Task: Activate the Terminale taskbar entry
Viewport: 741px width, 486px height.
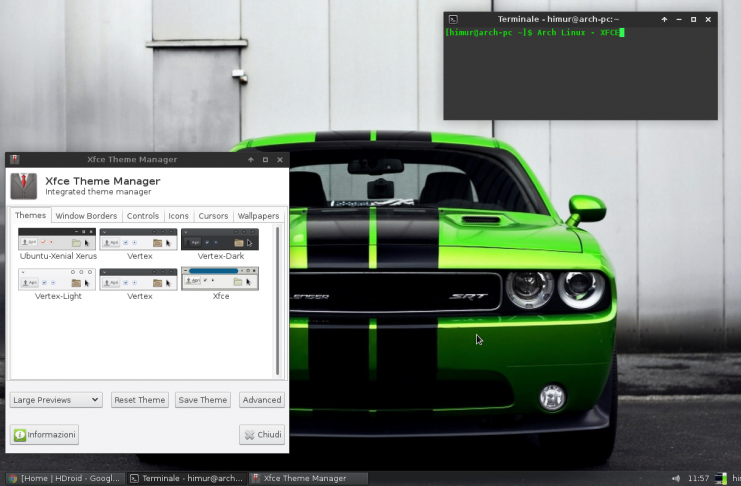Action: pyautogui.click(x=186, y=478)
